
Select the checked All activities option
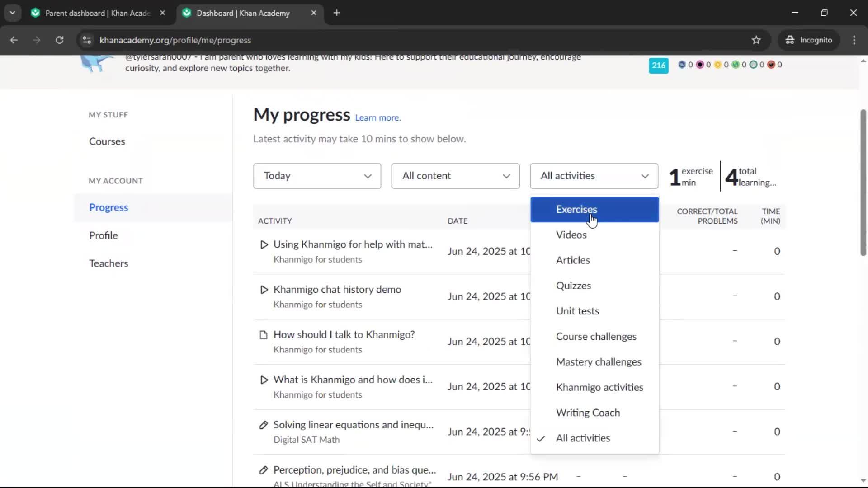coord(594,438)
